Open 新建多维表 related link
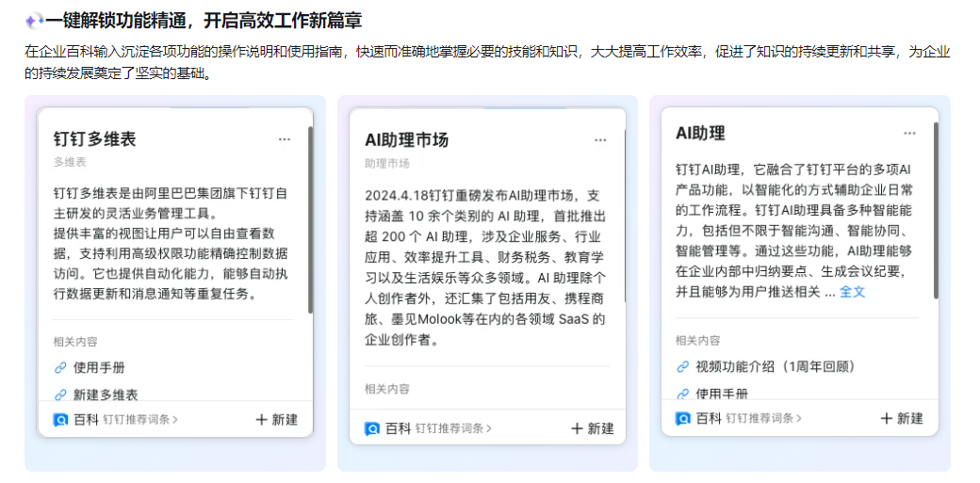Image resolution: width=980 pixels, height=483 pixels. point(106,395)
